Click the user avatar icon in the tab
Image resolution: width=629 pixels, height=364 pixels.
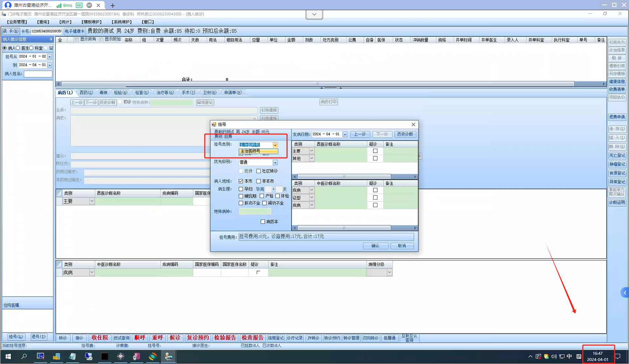click(x=8, y=5)
